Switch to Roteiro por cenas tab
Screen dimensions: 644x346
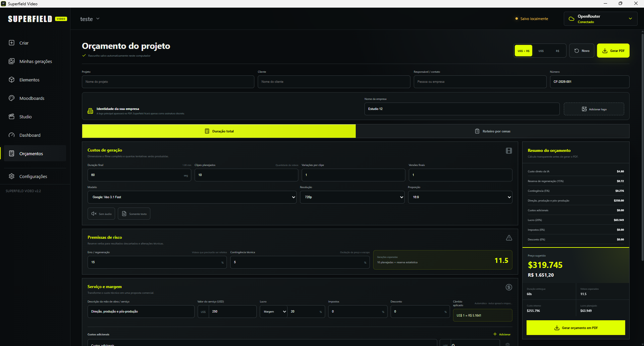click(493, 131)
